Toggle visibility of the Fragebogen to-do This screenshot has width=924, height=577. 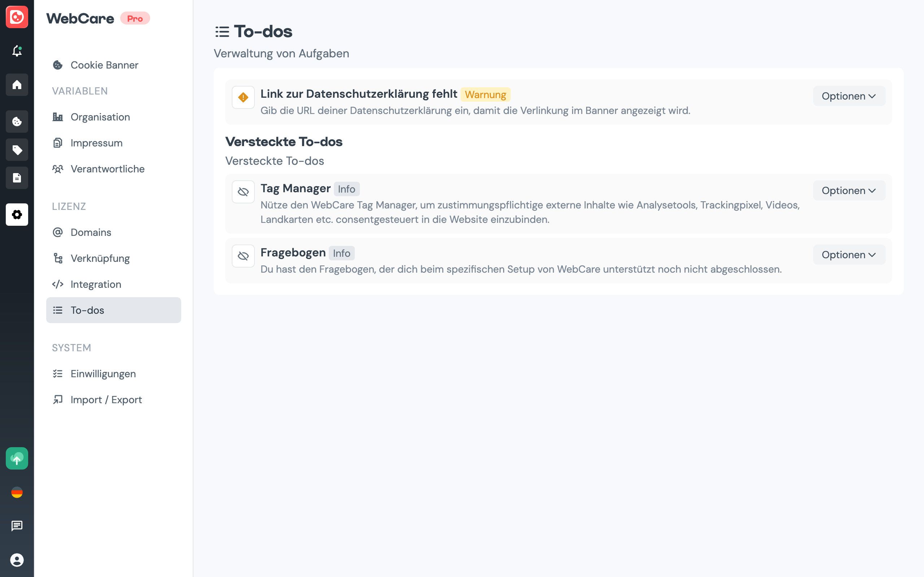(243, 255)
